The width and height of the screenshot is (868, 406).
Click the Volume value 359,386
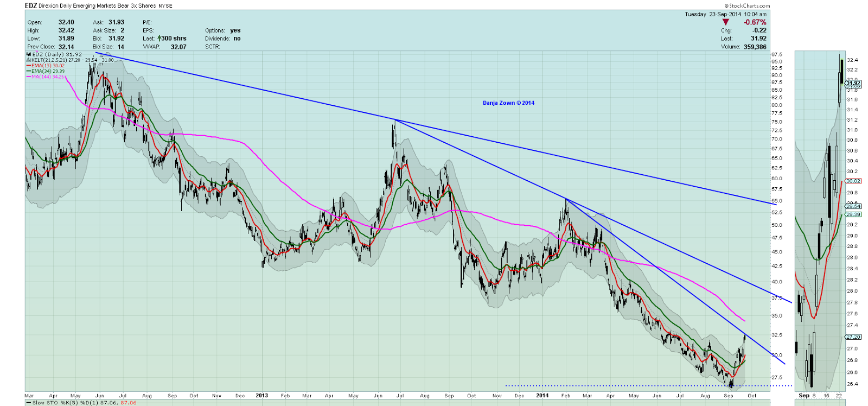(755, 47)
